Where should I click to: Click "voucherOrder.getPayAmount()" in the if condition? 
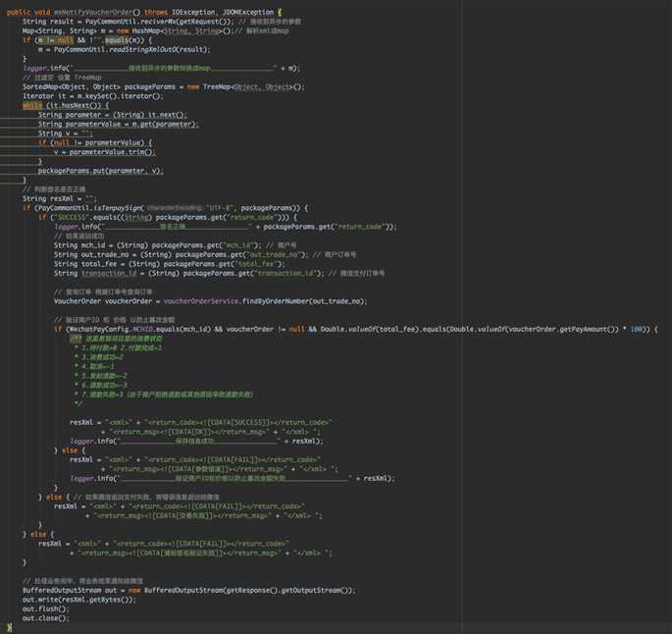coord(560,329)
